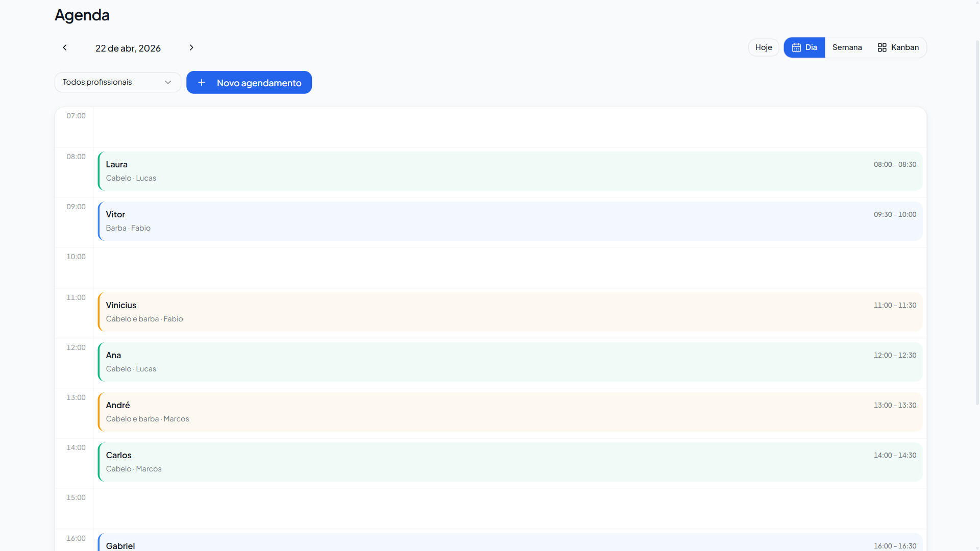
Task: Click the 09:30 – 10:00 time label
Action: (895, 214)
